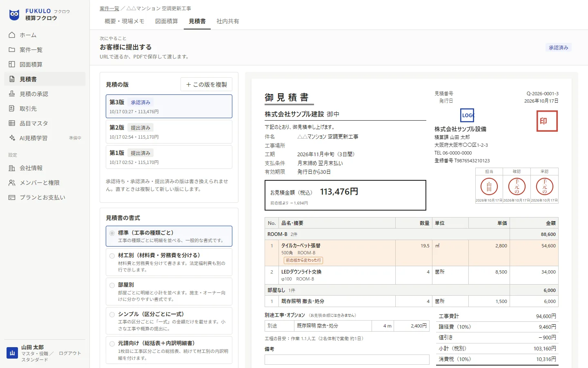Click the この版を複製 button
Image resolution: width=588 pixels, height=368 pixels.
click(207, 85)
